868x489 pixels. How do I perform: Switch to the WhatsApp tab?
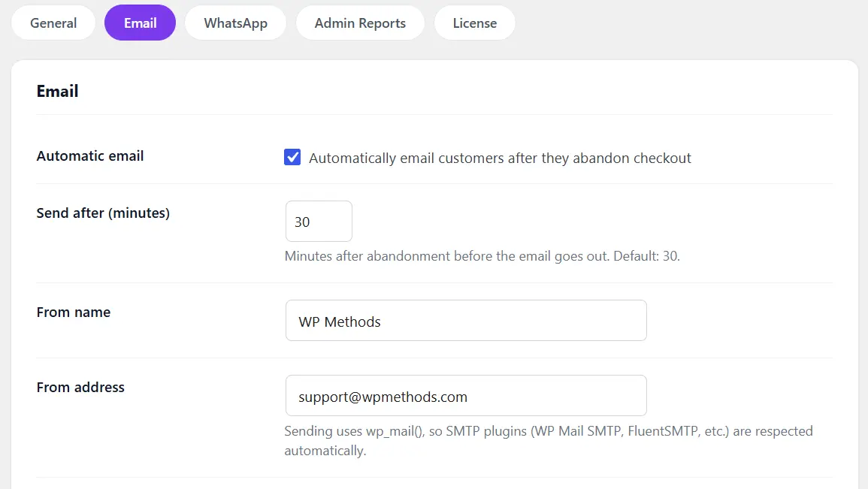(235, 23)
